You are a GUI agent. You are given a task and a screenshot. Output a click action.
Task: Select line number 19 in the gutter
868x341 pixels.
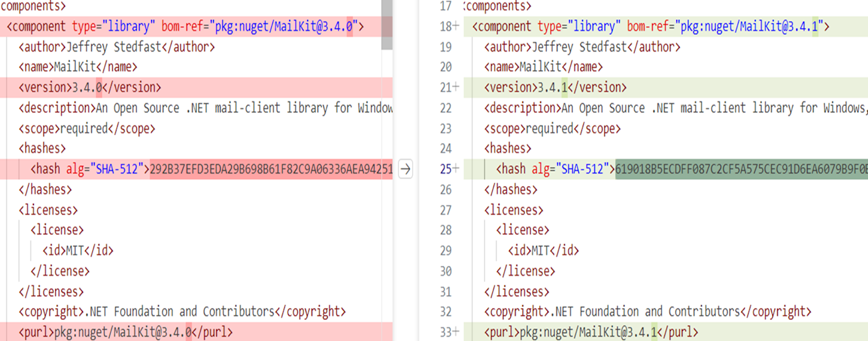tap(446, 47)
